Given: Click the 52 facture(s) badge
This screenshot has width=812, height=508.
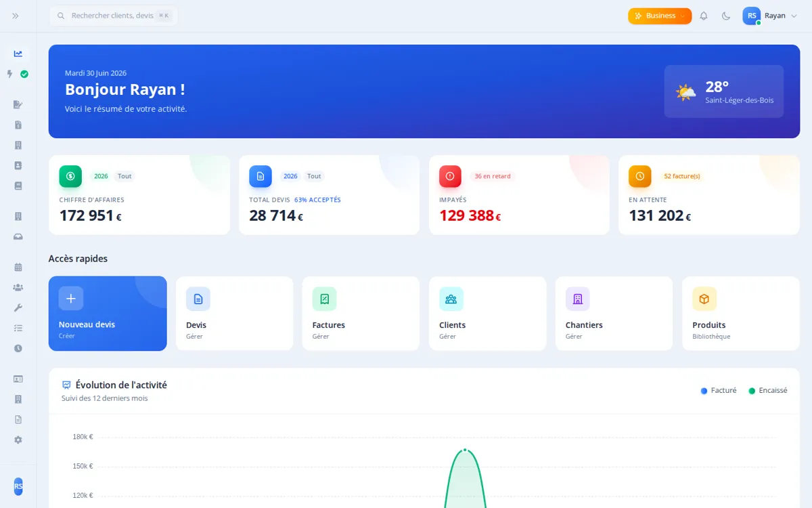Looking at the screenshot, I should [x=682, y=176].
